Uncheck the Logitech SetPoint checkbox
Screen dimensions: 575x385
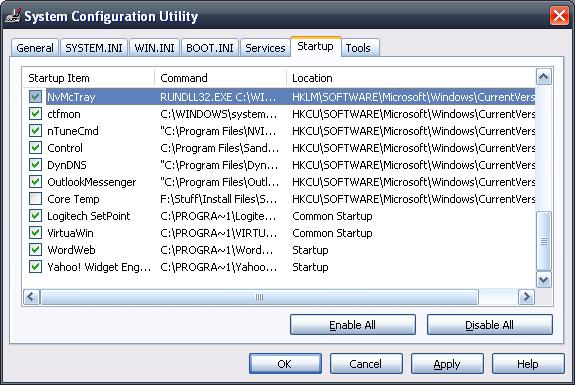pyautogui.click(x=35, y=216)
